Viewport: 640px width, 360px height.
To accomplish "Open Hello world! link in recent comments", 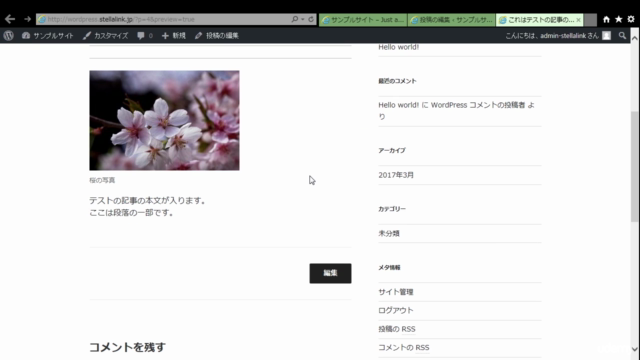I will [x=398, y=105].
